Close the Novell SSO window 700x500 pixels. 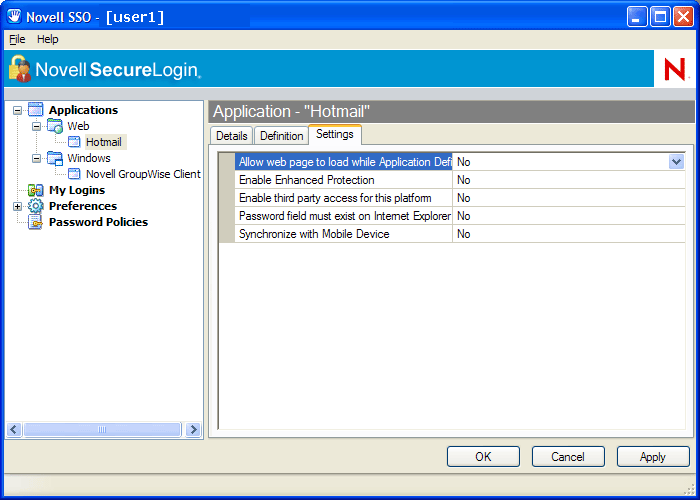(x=683, y=17)
